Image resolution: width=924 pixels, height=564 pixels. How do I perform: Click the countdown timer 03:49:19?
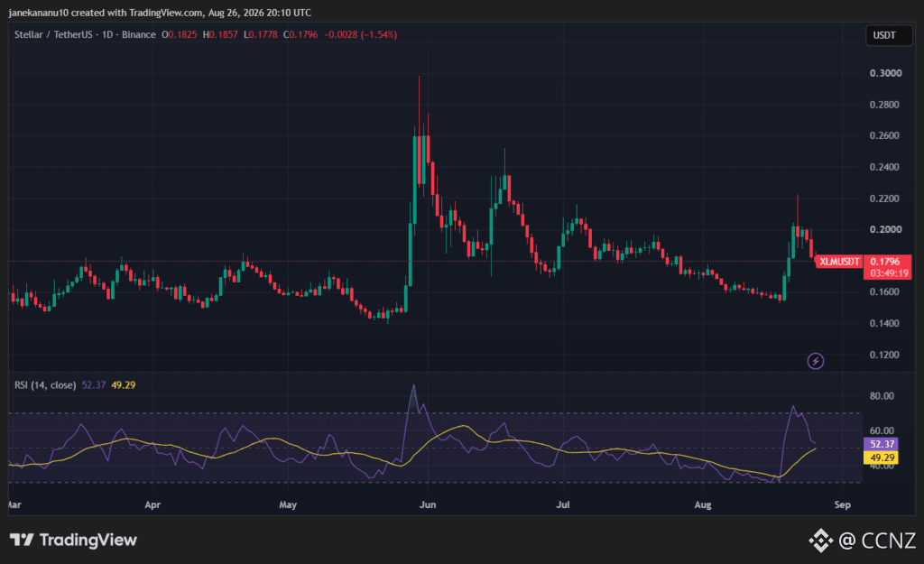pos(888,273)
